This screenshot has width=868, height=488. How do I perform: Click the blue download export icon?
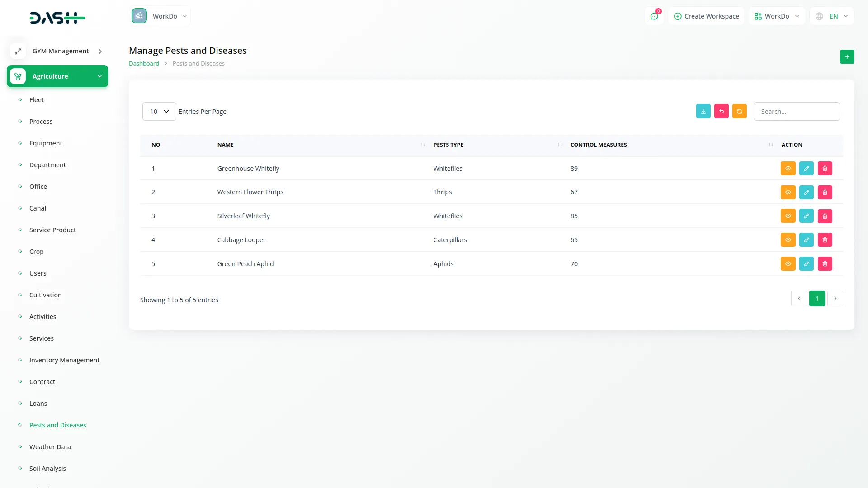click(703, 111)
